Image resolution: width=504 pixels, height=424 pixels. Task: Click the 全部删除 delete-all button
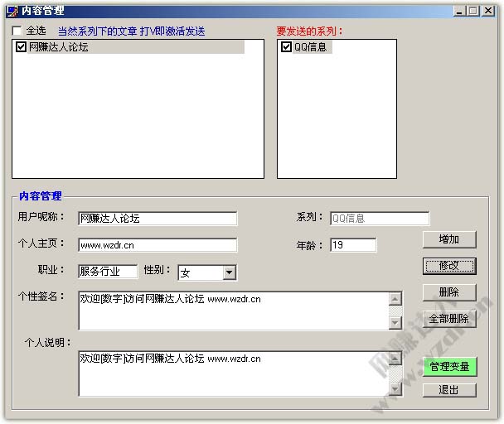pyautogui.click(x=449, y=319)
